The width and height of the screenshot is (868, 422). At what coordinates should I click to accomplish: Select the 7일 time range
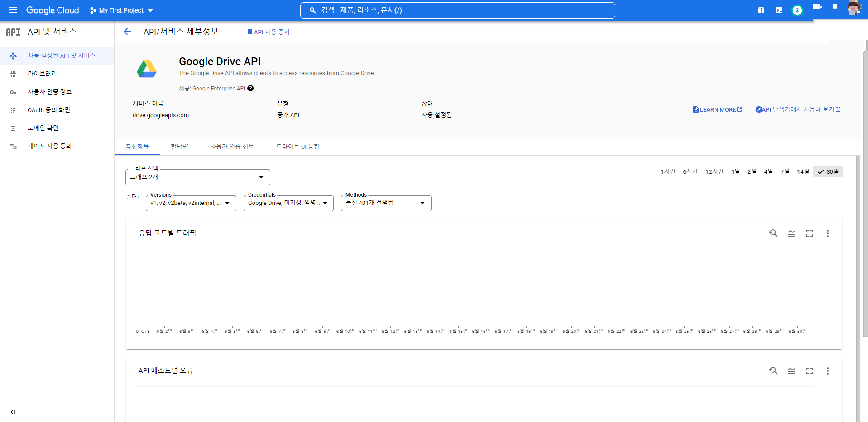click(x=785, y=172)
